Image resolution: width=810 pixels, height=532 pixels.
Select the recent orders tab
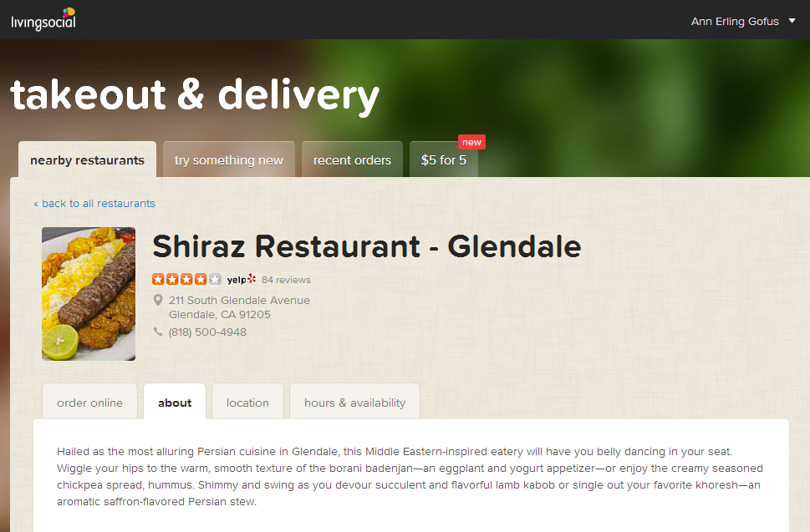(352, 160)
